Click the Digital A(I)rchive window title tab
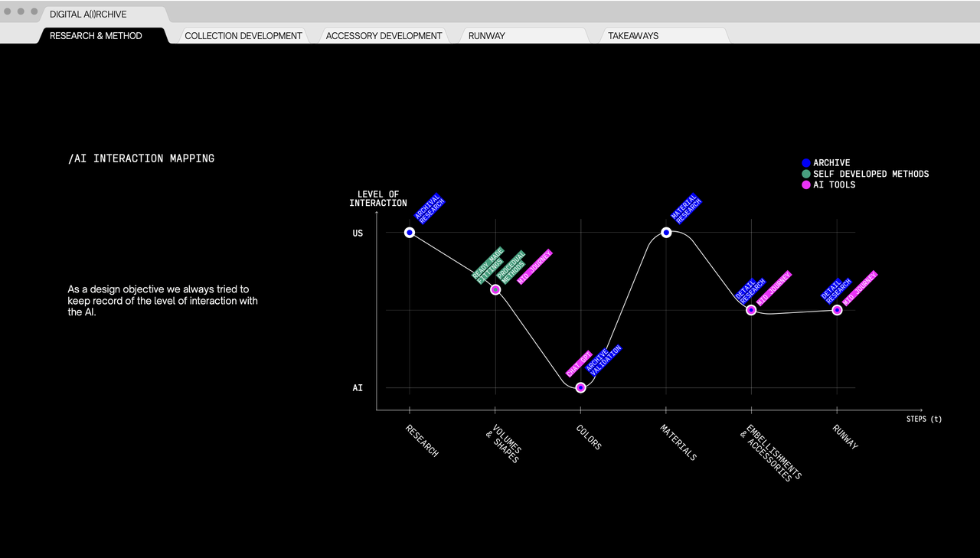980x558 pixels. click(88, 15)
